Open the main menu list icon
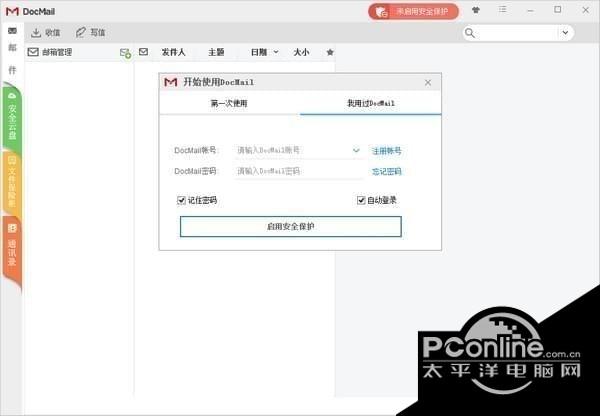600x416 pixels. [502, 10]
